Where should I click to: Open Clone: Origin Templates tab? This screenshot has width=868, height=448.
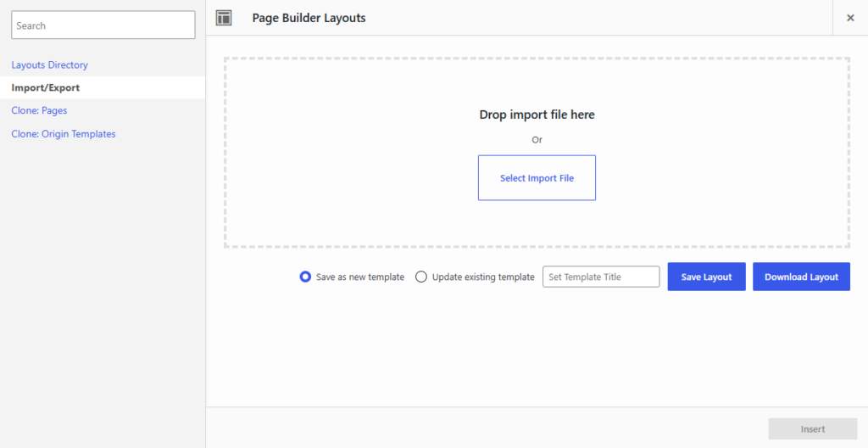[x=64, y=133]
